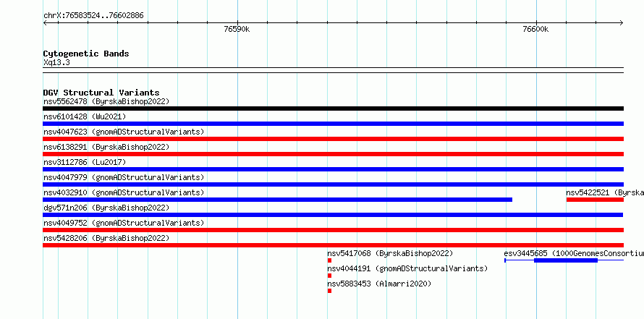The image size is (644, 319).
Task: Select the red nsv4049752 variant bar
Action: [333, 230]
